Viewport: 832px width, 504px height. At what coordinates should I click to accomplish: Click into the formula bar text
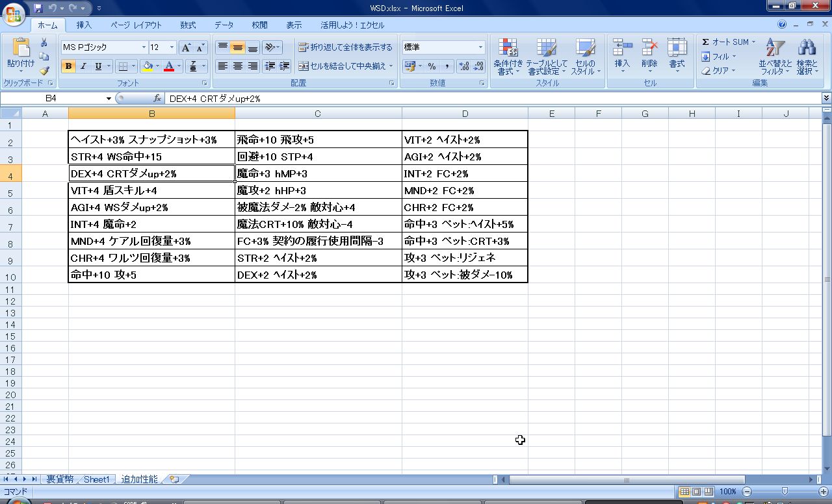click(x=493, y=98)
